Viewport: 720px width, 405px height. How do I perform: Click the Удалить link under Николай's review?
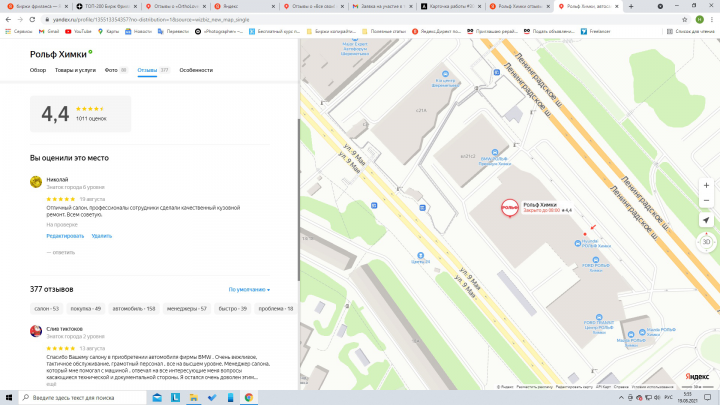coord(101,236)
